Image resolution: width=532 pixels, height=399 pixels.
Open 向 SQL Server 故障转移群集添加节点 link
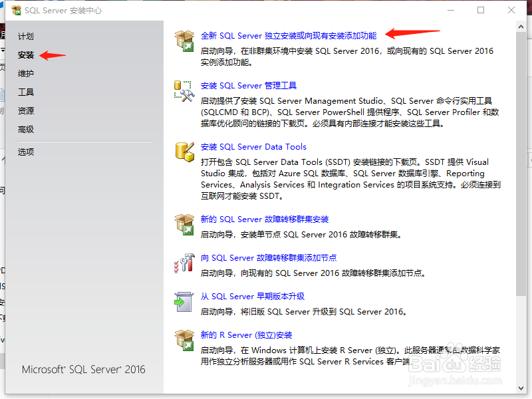click(269, 258)
